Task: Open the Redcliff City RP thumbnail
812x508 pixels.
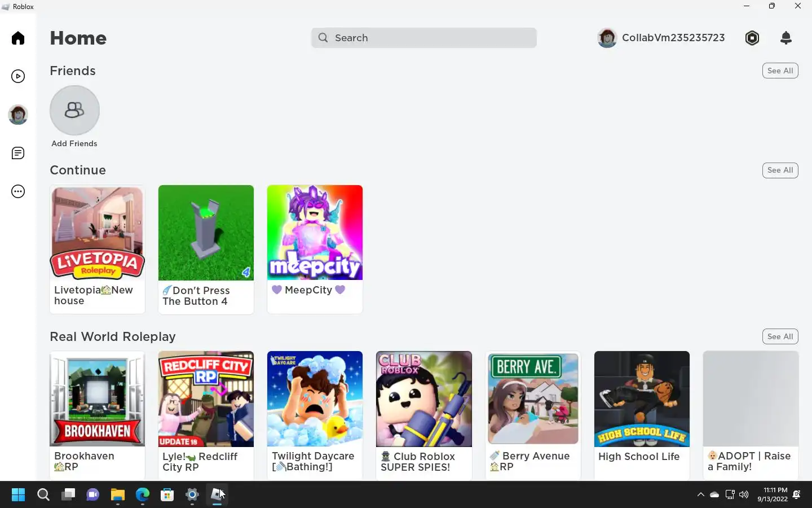Action: coord(206,398)
